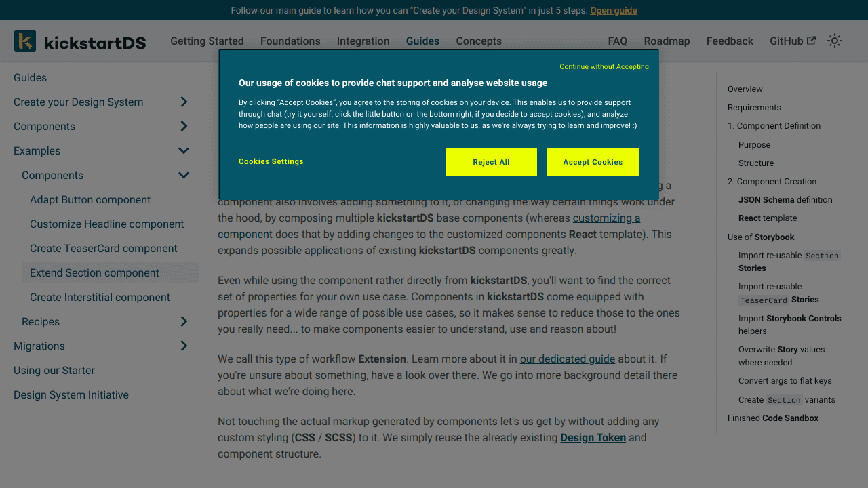The width and height of the screenshot is (868, 488).
Task: Open Design System Initiative page
Action: 71,394
